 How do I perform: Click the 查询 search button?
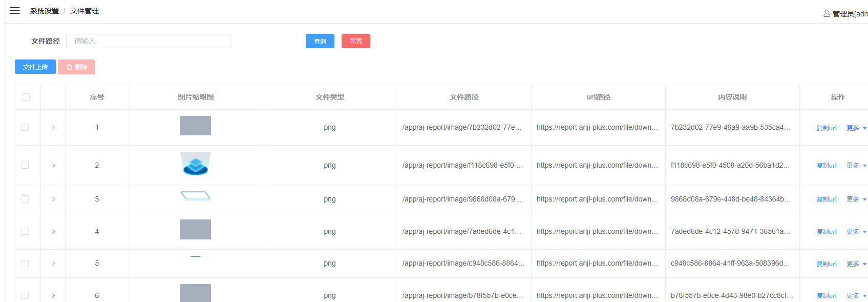(x=320, y=41)
